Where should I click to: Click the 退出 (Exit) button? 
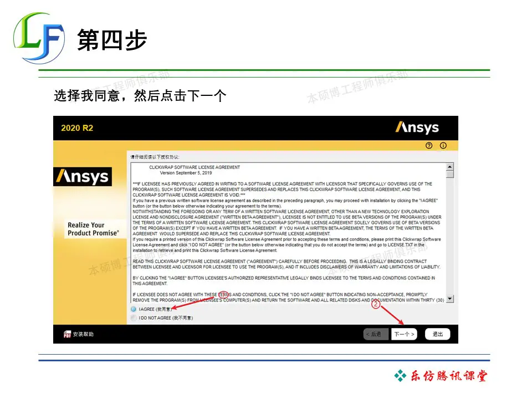437,334
